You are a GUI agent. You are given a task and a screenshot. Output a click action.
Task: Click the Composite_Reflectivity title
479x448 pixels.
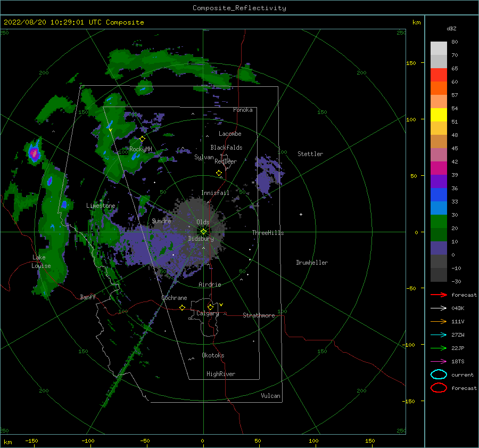pos(239,8)
